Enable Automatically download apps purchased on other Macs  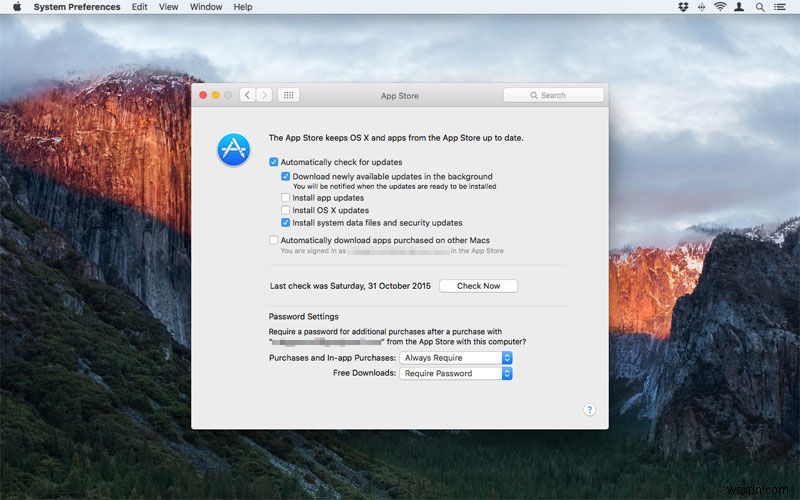pos(274,240)
